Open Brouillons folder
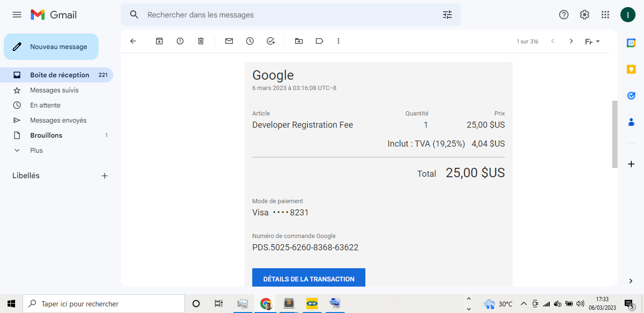 [57, 135]
